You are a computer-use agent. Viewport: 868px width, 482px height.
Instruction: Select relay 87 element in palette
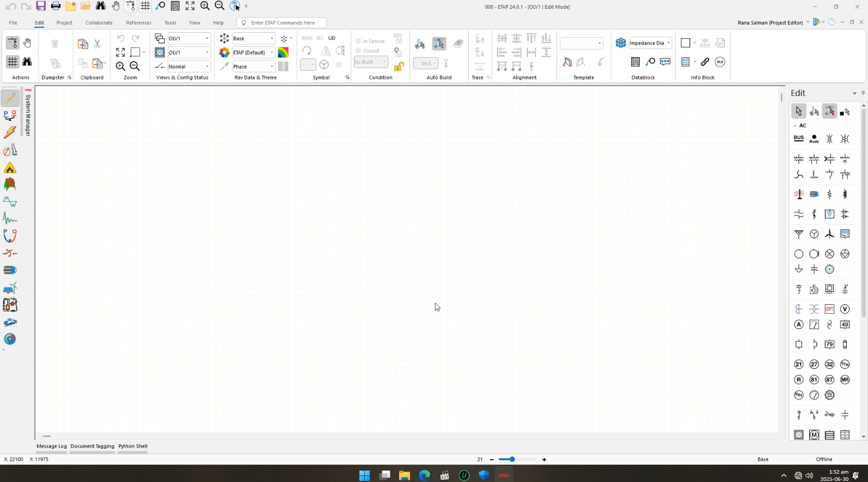pyautogui.click(x=829, y=380)
